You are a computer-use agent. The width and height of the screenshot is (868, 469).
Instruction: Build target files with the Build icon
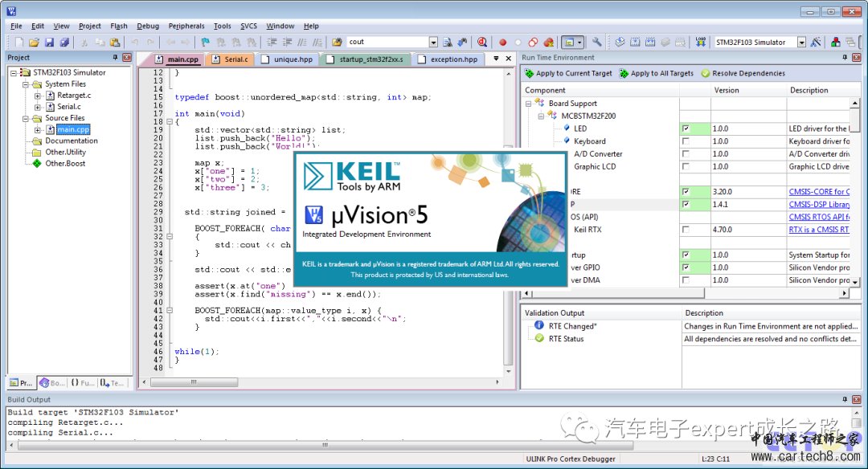click(635, 42)
